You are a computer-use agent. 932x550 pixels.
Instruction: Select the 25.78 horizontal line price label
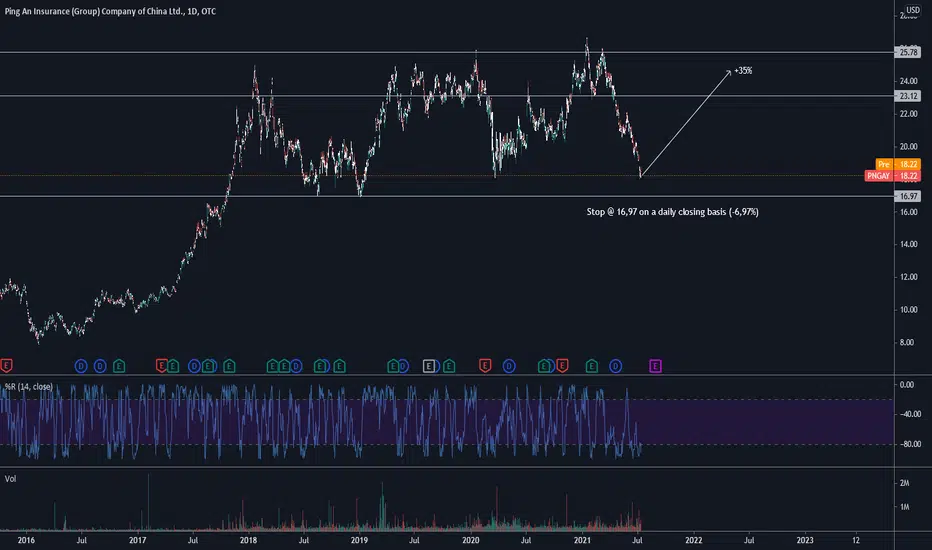tap(908, 52)
